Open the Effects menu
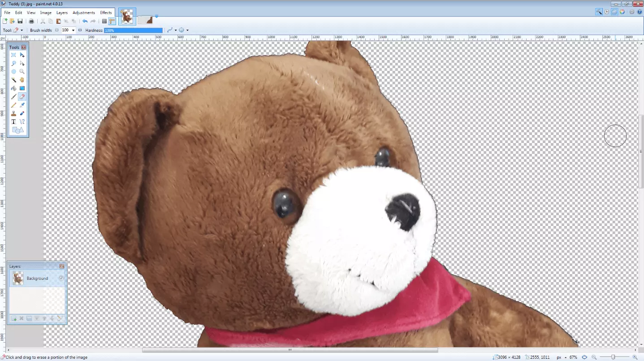The width and height of the screenshot is (644, 361). 106,13
